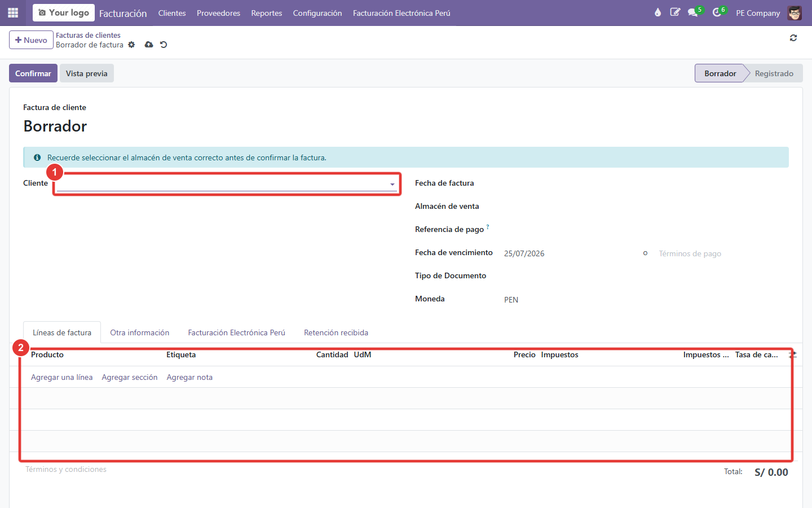Screen dimensions: 812x508
Task: Discard changes with the undo arrow icon
Action: 164,45
